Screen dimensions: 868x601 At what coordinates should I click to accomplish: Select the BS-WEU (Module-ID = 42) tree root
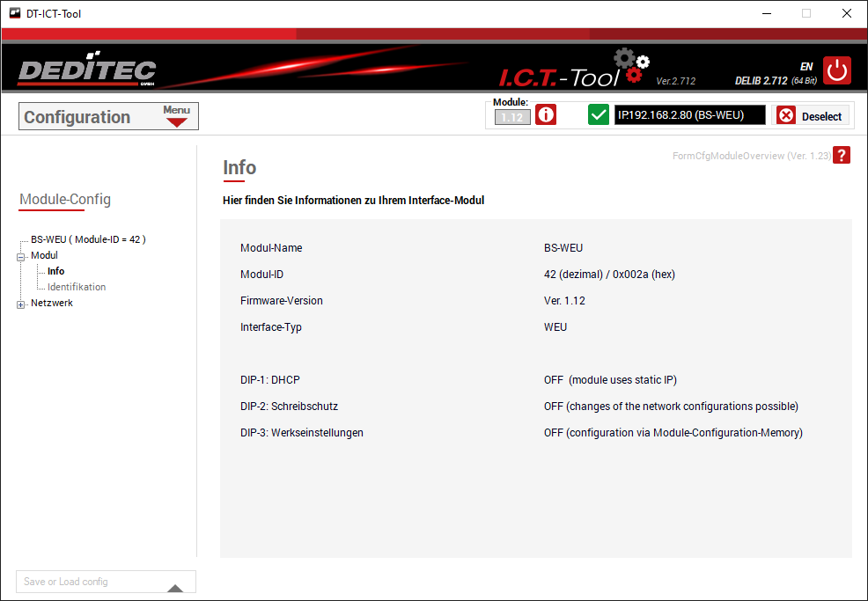pyautogui.click(x=88, y=239)
